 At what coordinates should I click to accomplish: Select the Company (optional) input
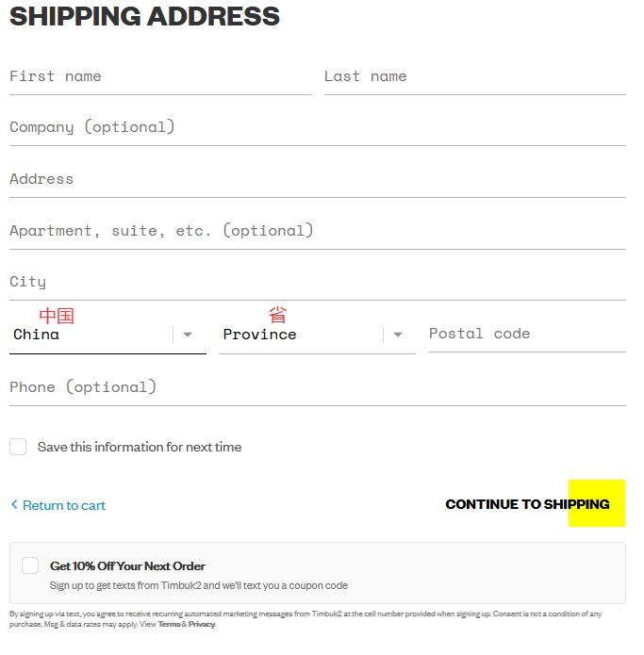point(317,127)
